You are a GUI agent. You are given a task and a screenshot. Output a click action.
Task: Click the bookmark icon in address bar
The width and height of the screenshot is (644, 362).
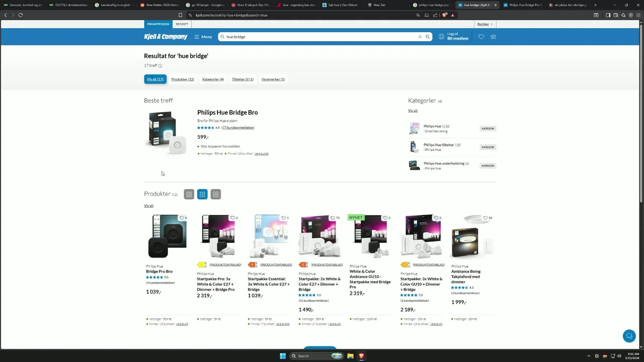click(x=180, y=15)
